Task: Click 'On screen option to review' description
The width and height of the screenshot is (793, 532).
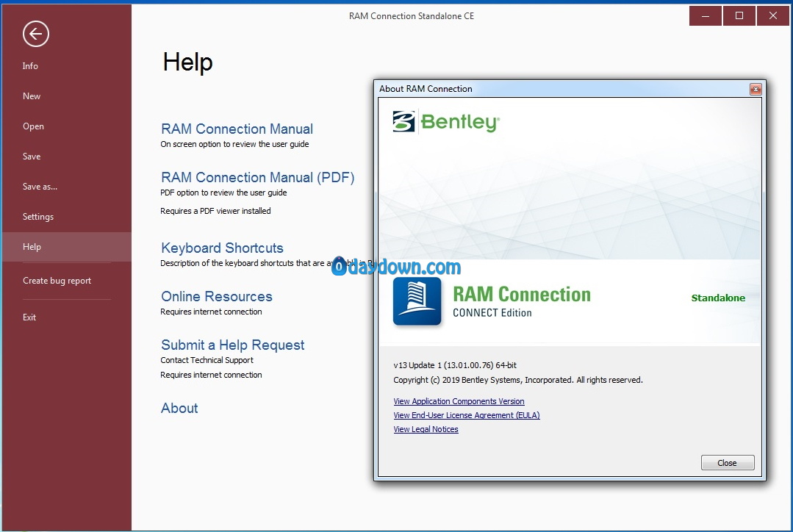Action: (x=234, y=144)
